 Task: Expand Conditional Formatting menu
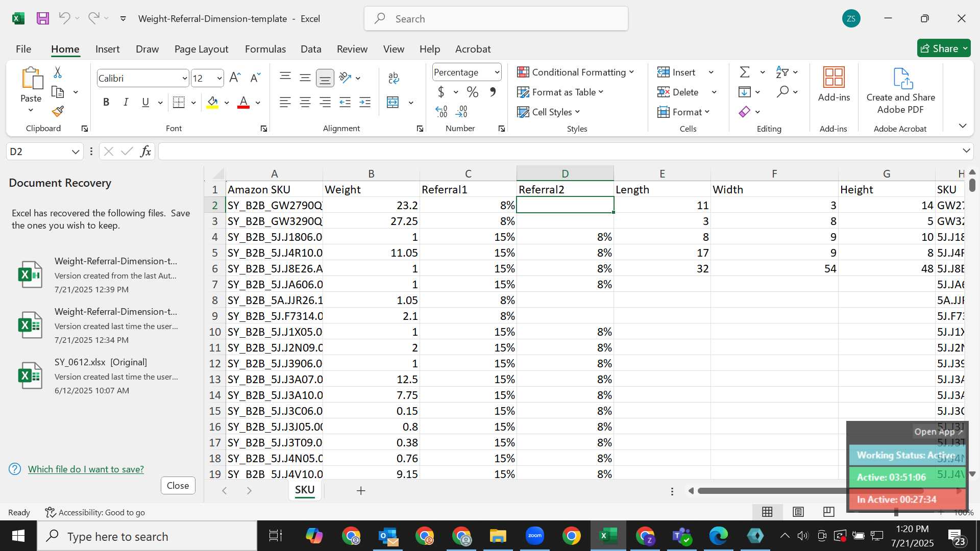click(x=575, y=72)
